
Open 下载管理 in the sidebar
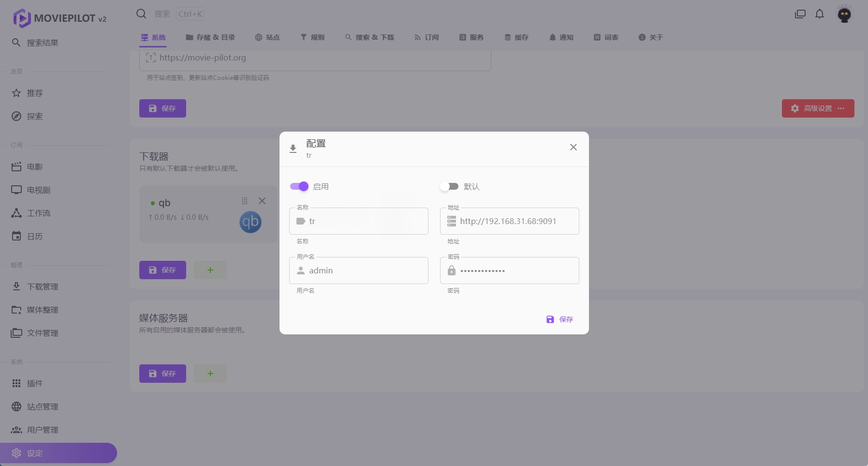click(59, 286)
